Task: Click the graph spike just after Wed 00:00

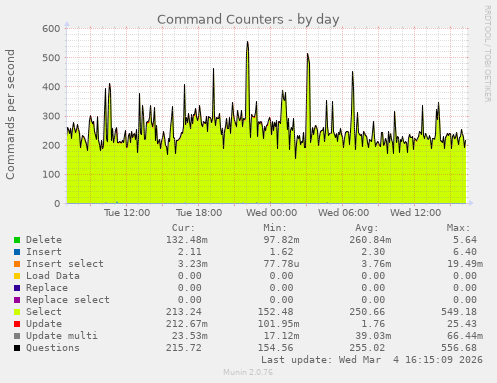Action: (x=284, y=92)
